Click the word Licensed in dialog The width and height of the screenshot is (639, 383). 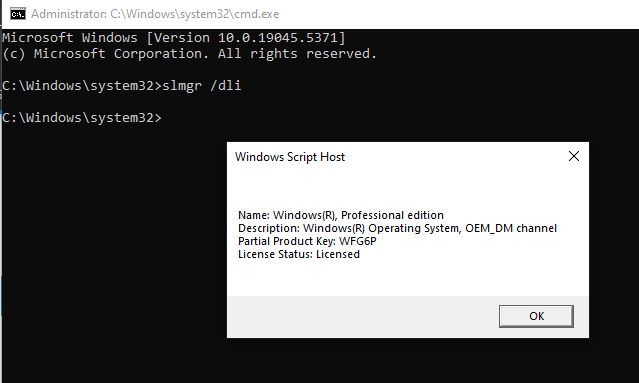tap(338, 254)
